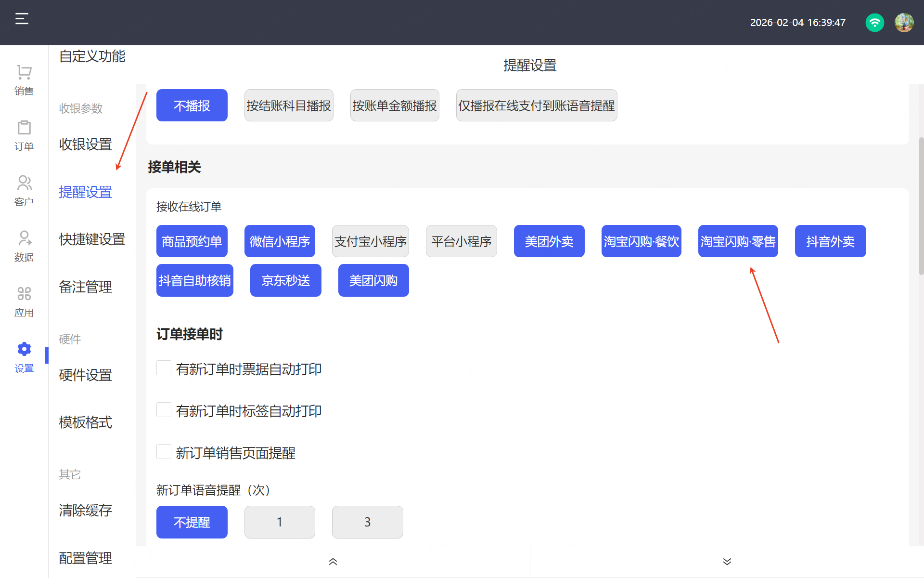This screenshot has height=578, width=924.
Task: Set voice reminder count to 3
Action: [x=367, y=522]
